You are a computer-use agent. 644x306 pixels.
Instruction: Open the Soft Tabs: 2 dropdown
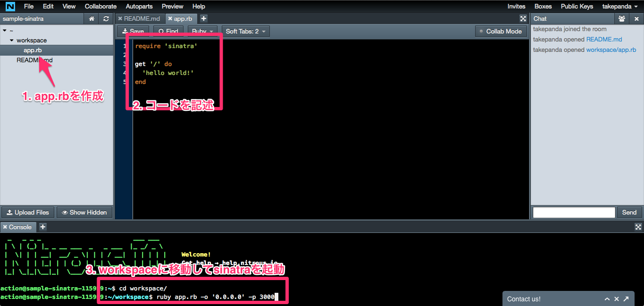pos(246,31)
